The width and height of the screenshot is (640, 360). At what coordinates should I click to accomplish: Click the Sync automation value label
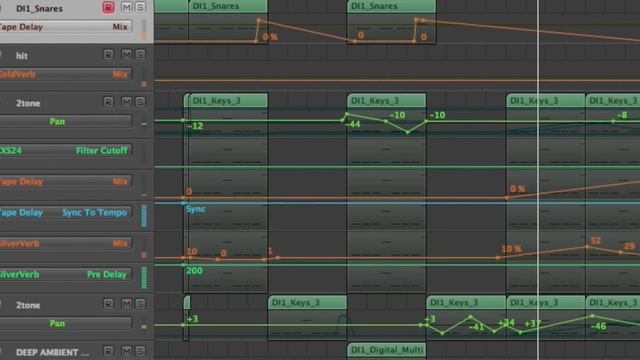196,209
